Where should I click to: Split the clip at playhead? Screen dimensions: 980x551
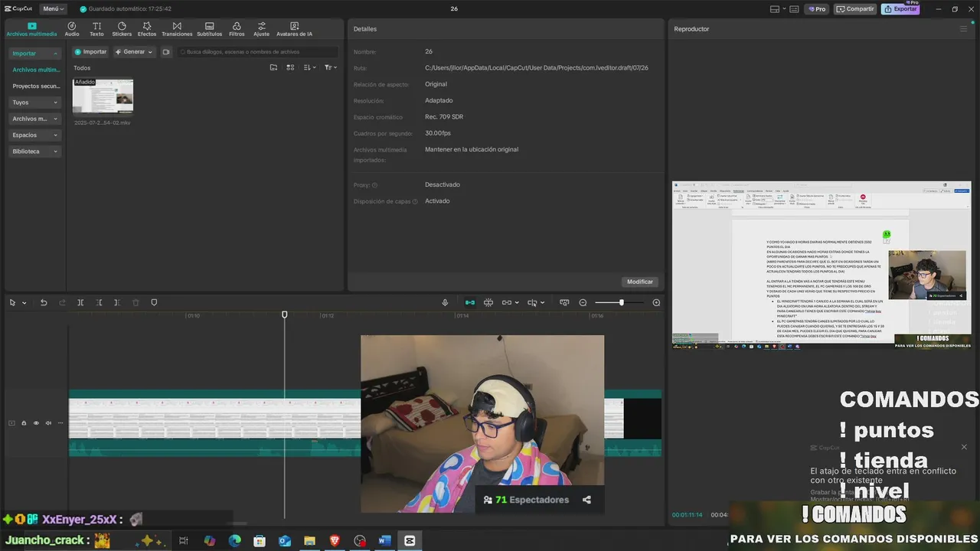[x=80, y=302]
